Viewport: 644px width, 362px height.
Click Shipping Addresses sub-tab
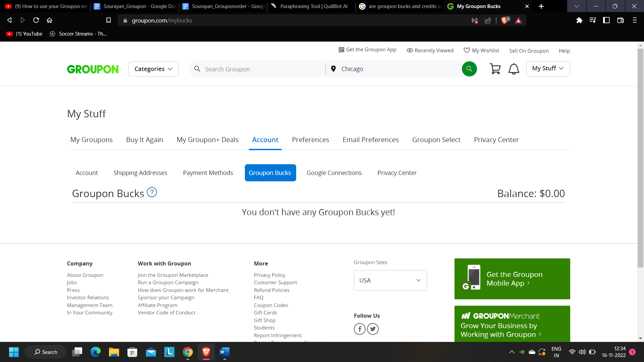pyautogui.click(x=140, y=172)
